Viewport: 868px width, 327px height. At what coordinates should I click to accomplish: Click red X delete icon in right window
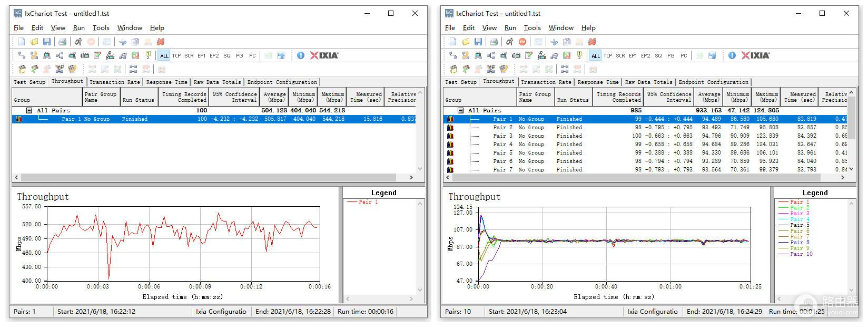[x=592, y=42]
